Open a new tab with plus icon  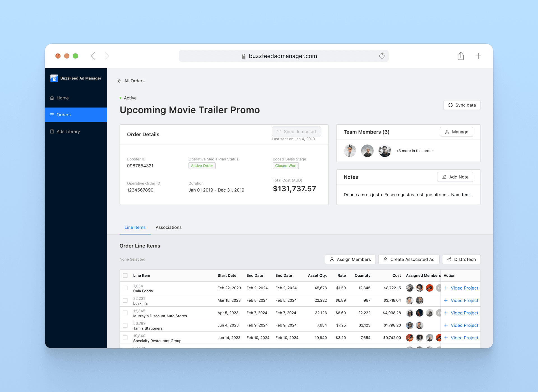tap(478, 56)
